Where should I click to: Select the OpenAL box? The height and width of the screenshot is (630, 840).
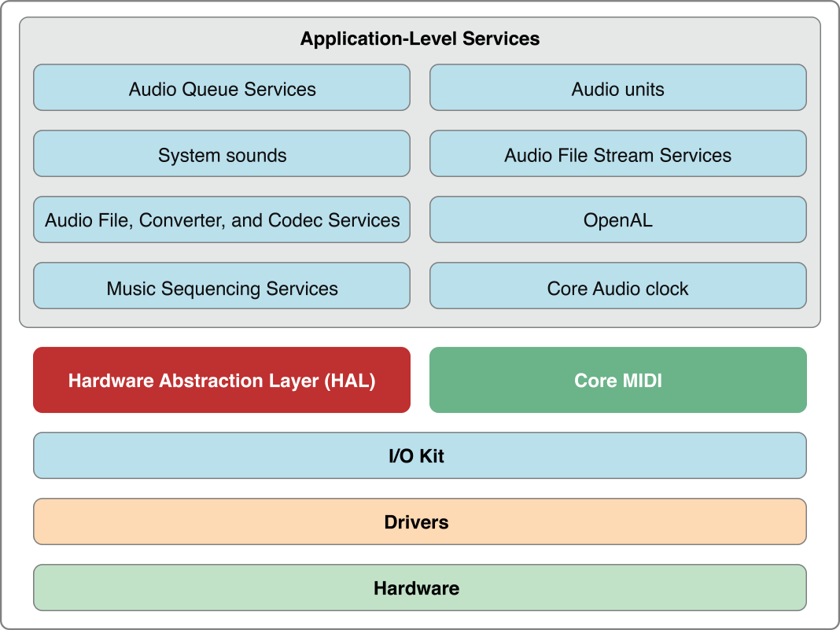point(617,219)
